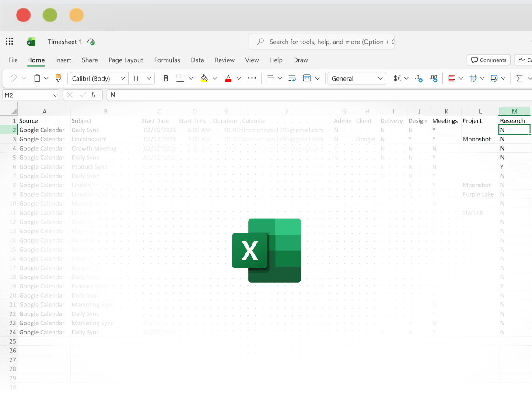Open the Search for tools field
The width and height of the screenshot is (532, 415).
pyautogui.click(x=322, y=41)
